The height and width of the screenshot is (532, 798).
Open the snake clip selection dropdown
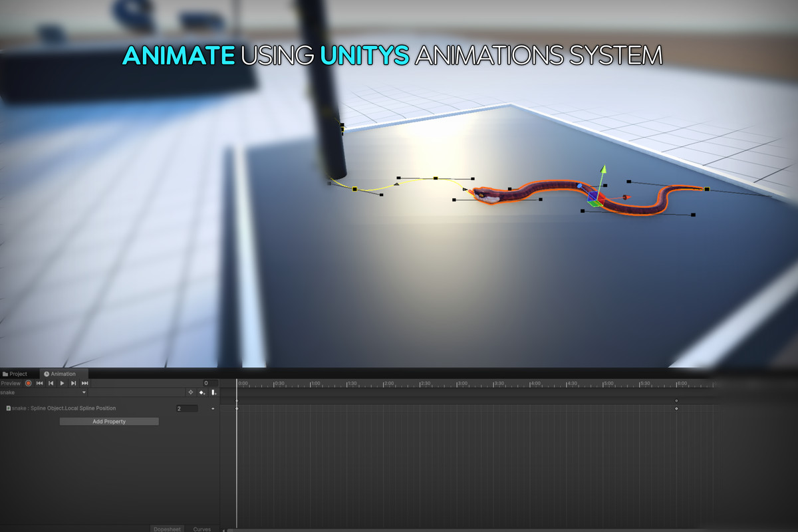point(44,392)
